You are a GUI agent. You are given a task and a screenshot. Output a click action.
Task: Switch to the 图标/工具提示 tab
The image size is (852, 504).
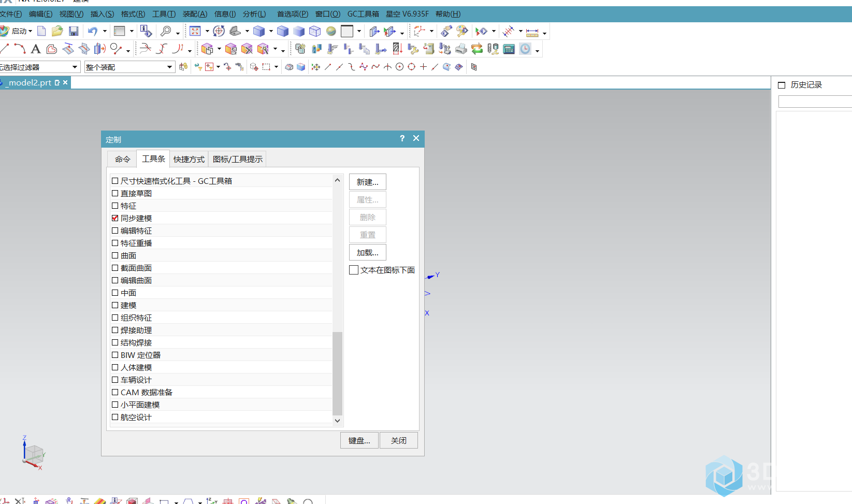point(238,159)
